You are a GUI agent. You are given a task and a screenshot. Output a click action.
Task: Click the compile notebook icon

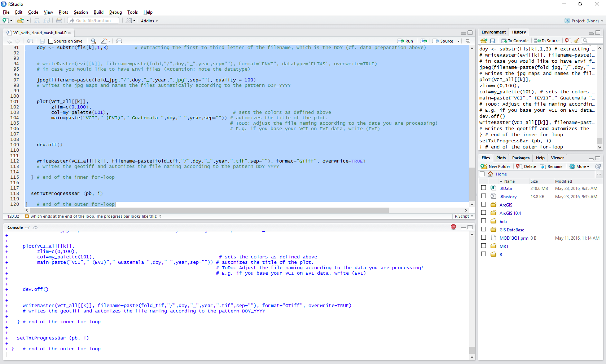(x=119, y=41)
